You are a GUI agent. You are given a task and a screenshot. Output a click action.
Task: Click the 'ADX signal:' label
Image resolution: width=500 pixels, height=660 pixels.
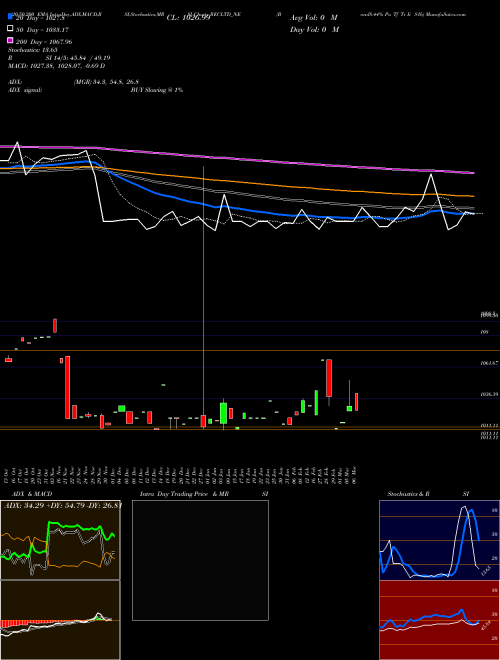[25, 90]
